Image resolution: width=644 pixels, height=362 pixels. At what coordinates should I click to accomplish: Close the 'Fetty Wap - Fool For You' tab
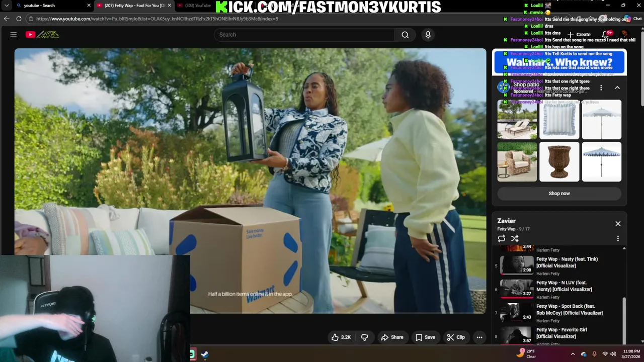click(170, 6)
